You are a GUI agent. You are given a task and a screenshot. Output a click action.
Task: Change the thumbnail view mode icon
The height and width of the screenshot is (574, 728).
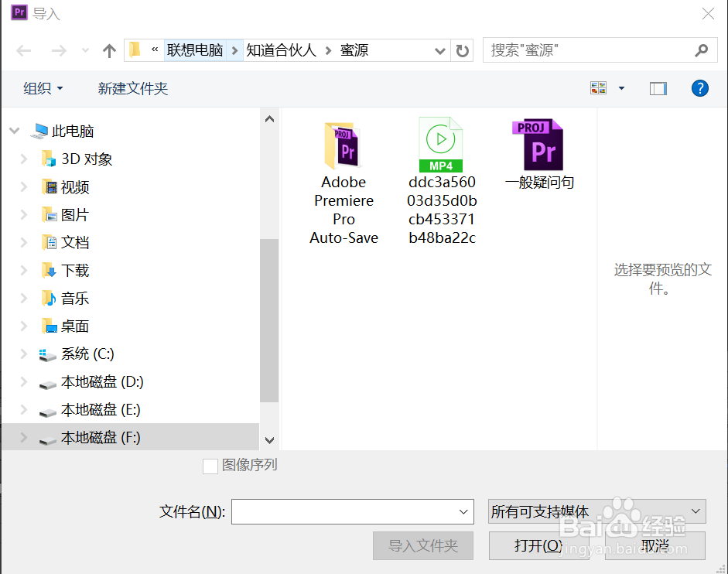pyautogui.click(x=598, y=87)
